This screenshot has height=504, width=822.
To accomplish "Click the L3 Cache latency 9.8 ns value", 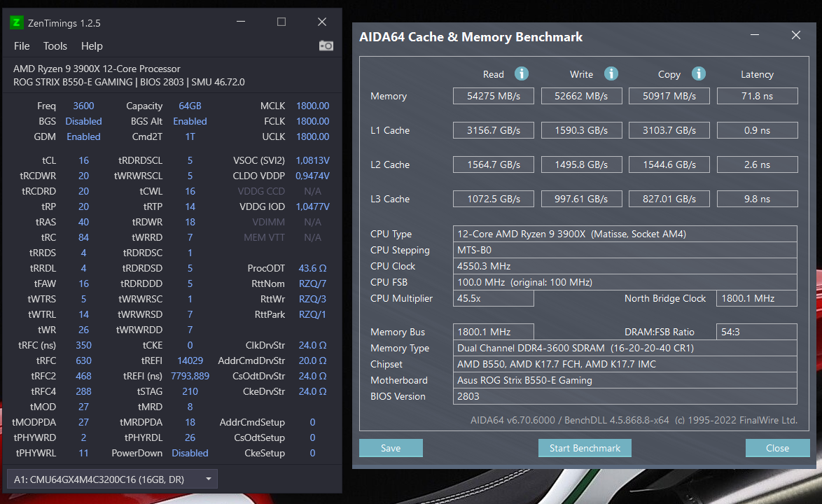I will click(x=757, y=199).
